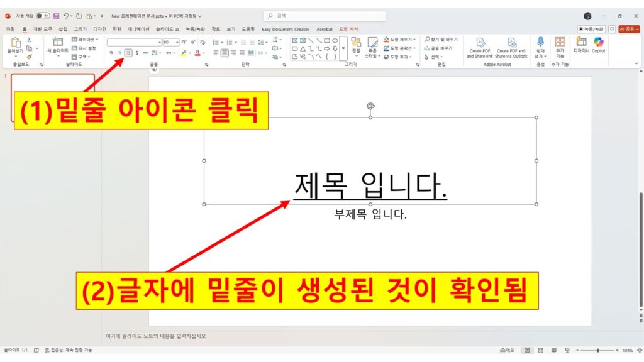
Task: Toggle Italic formatting button
Action: point(119,53)
